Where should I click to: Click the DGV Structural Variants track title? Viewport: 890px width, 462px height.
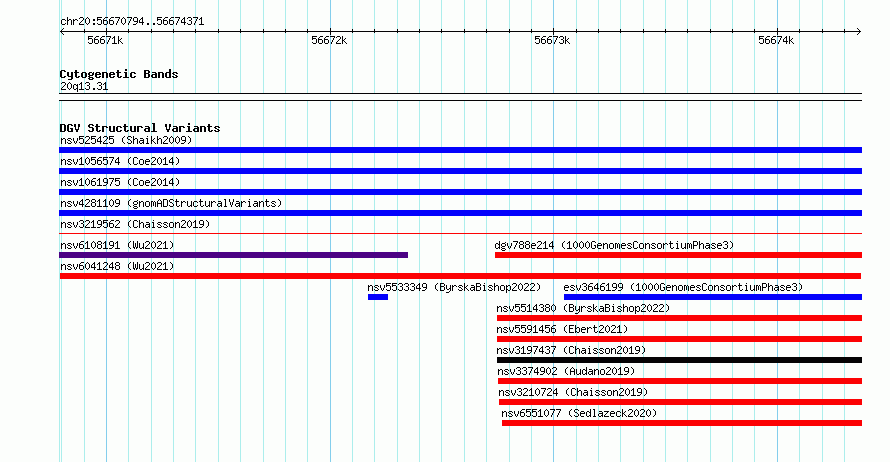pyautogui.click(x=140, y=128)
